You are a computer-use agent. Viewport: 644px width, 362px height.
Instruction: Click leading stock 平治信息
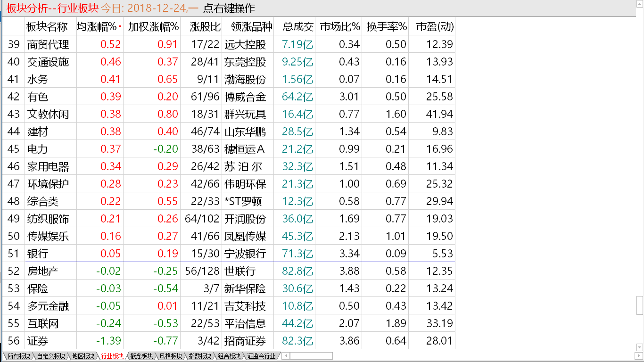245,323
